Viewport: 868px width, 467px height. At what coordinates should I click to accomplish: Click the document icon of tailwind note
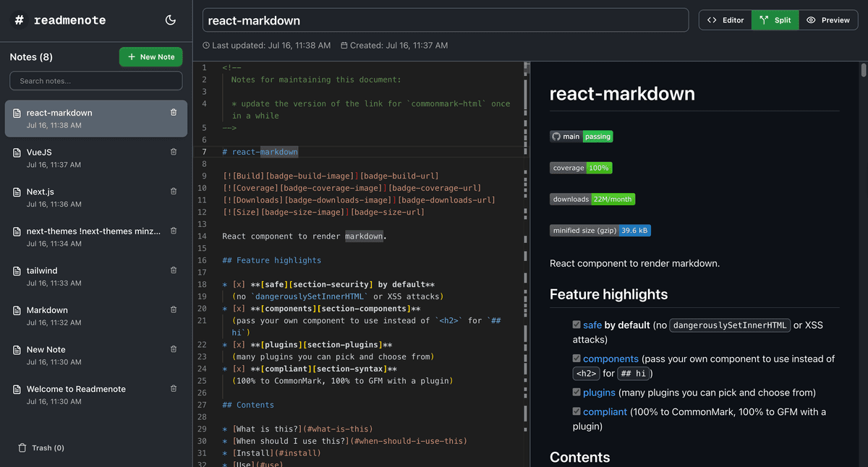17,271
